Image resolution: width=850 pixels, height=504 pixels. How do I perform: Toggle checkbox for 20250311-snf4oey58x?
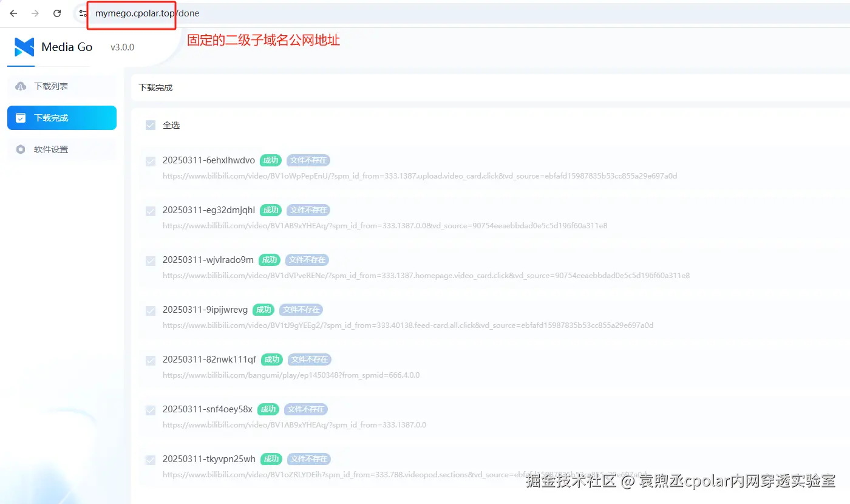coord(151,410)
